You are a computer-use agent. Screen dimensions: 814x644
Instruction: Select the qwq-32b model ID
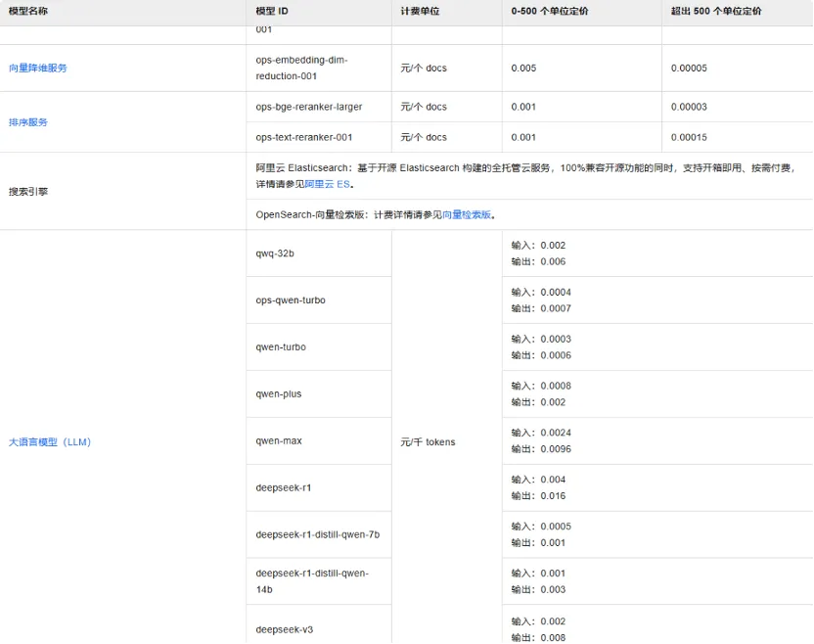(x=275, y=253)
